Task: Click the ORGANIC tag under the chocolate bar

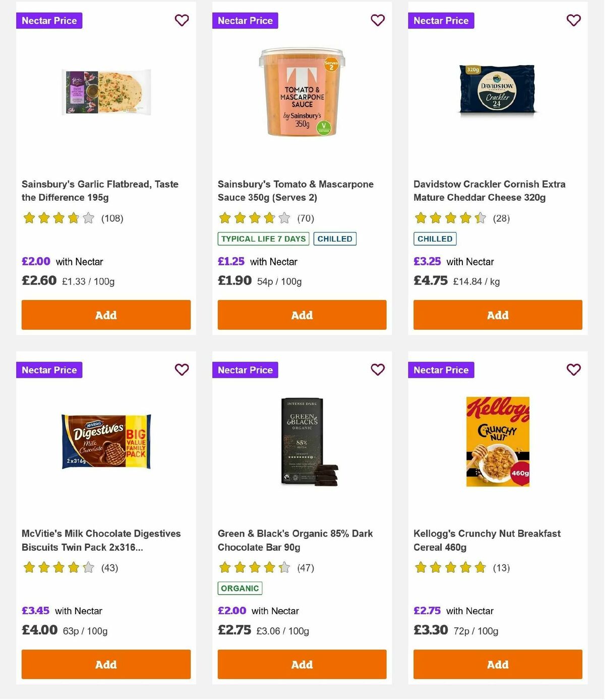Action: [x=239, y=588]
